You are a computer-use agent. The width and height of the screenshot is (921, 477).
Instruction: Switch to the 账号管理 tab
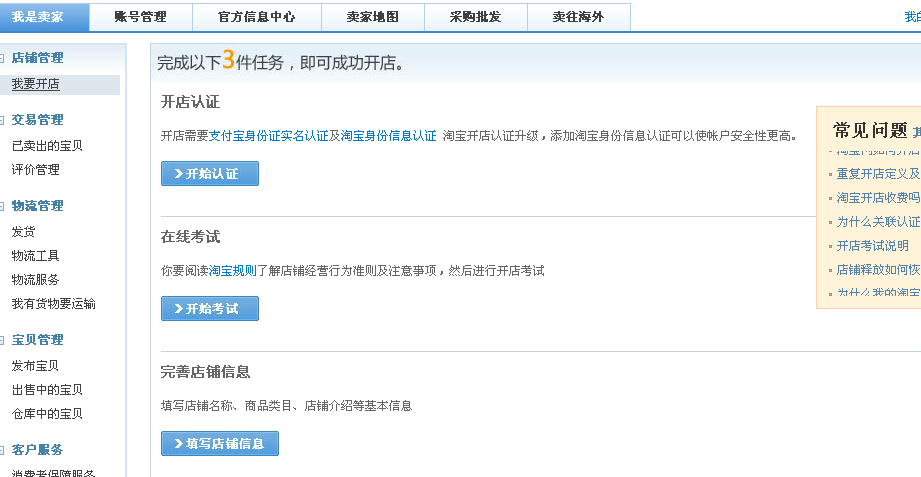[x=140, y=17]
